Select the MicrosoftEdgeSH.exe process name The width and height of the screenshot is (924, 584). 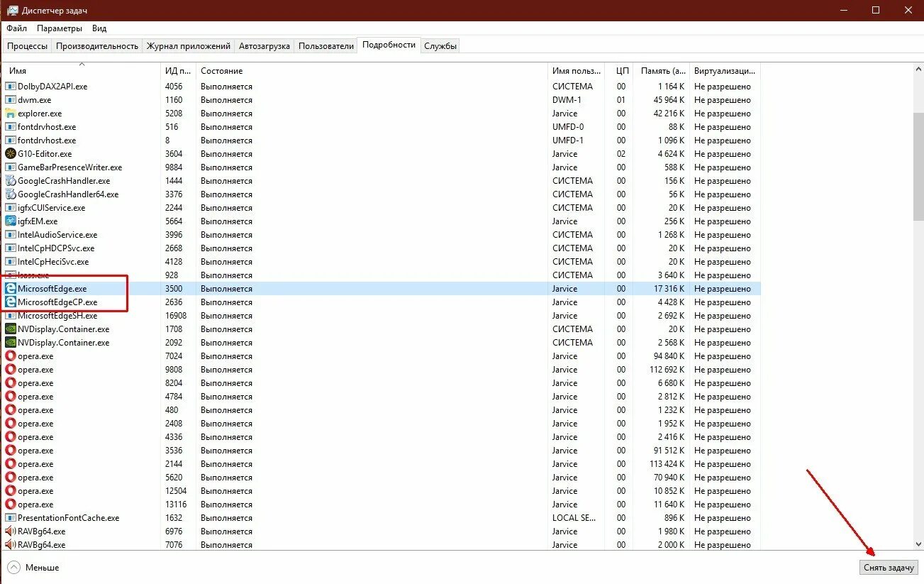pos(57,316)
